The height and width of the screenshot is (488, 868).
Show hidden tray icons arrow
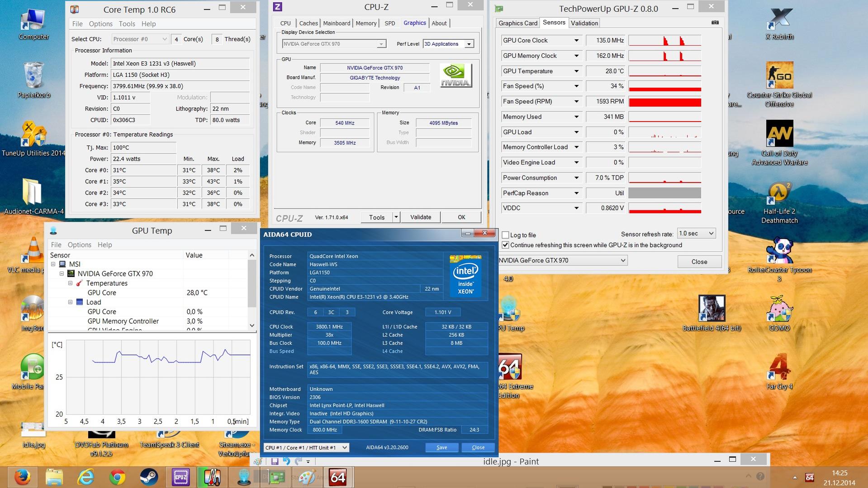(795, 478)
